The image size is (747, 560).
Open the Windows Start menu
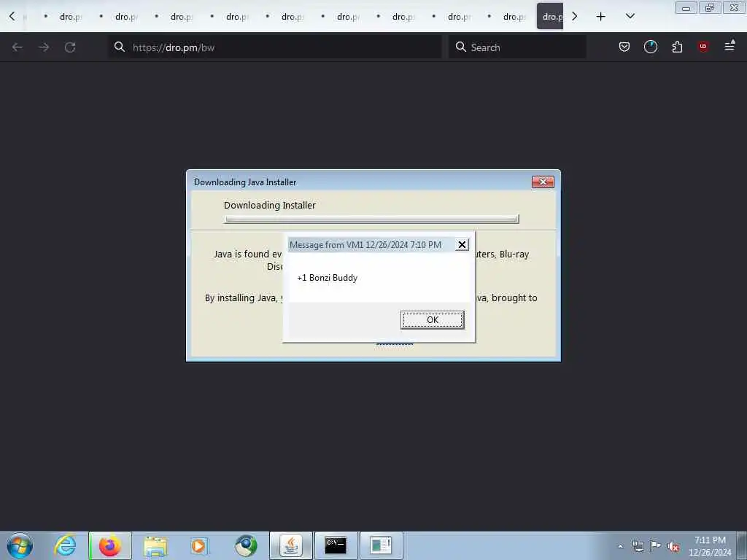point(20,545)
